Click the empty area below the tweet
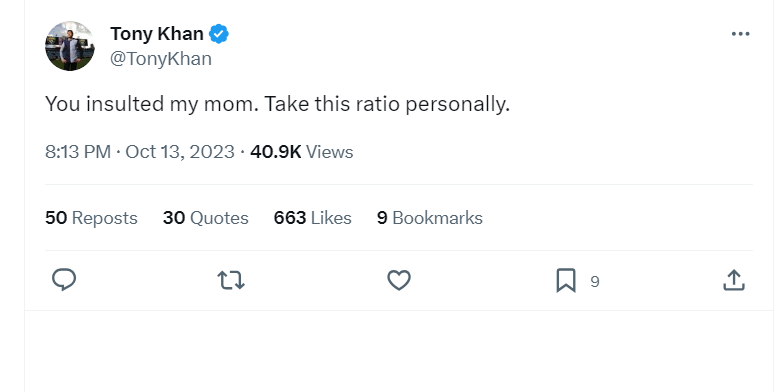The width and height of the screenshot is (777, 392). coord(399,351)
